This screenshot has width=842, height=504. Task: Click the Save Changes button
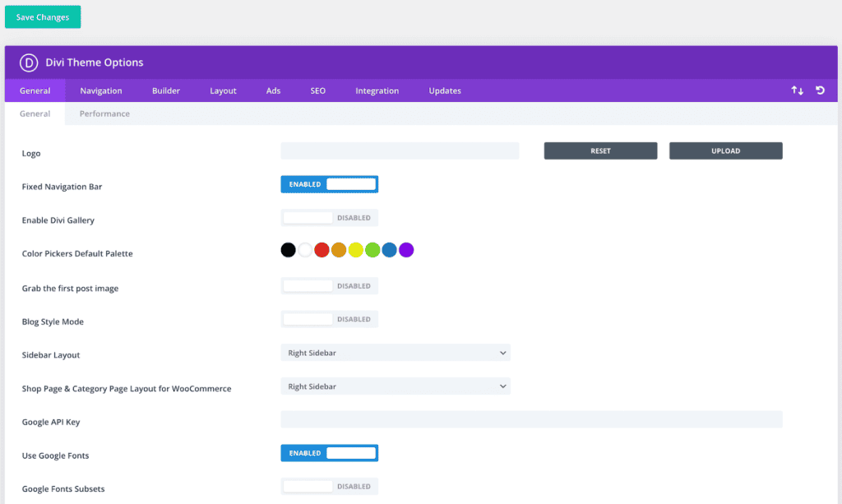(x=43, y=17)
